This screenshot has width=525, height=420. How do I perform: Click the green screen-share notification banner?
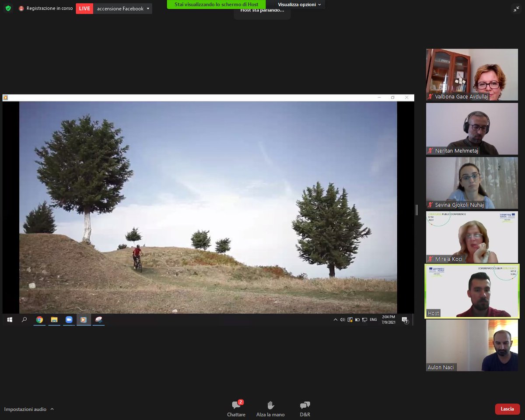(216, 4)
